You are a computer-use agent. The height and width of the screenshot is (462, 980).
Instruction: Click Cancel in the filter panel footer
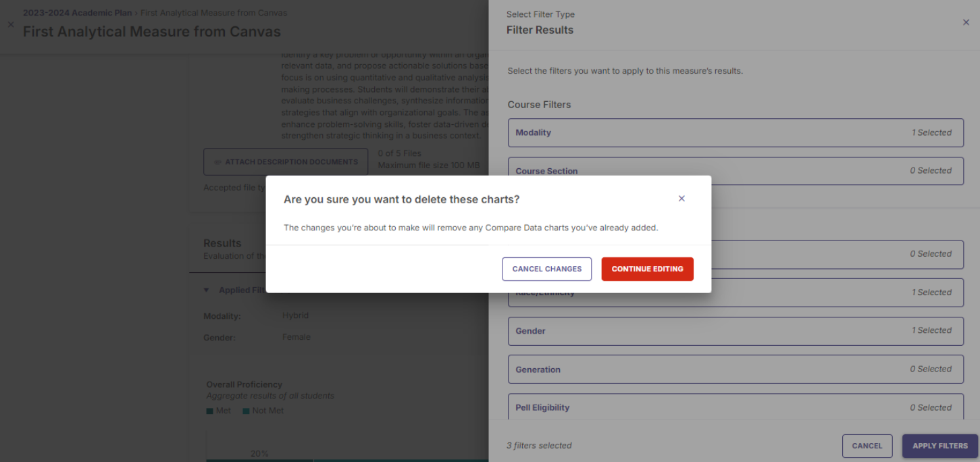point(867,446)
